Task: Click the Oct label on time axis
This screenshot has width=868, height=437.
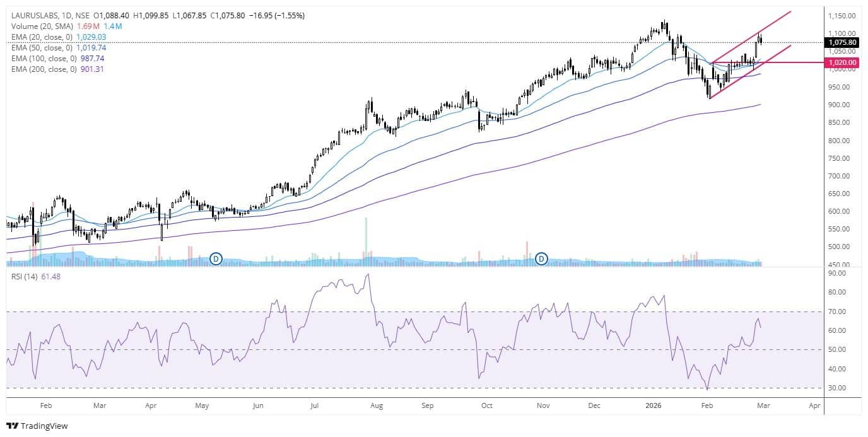Action: (486, 405)
